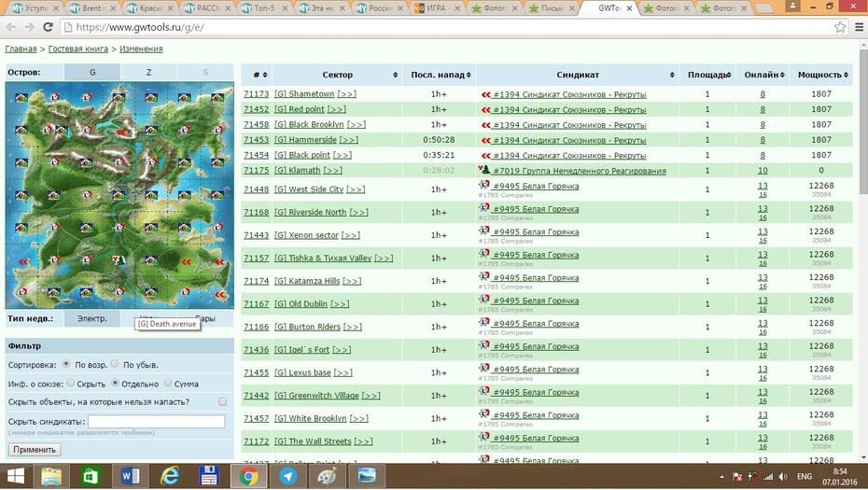Open '[G] Red point' sector link

(300, 109)
